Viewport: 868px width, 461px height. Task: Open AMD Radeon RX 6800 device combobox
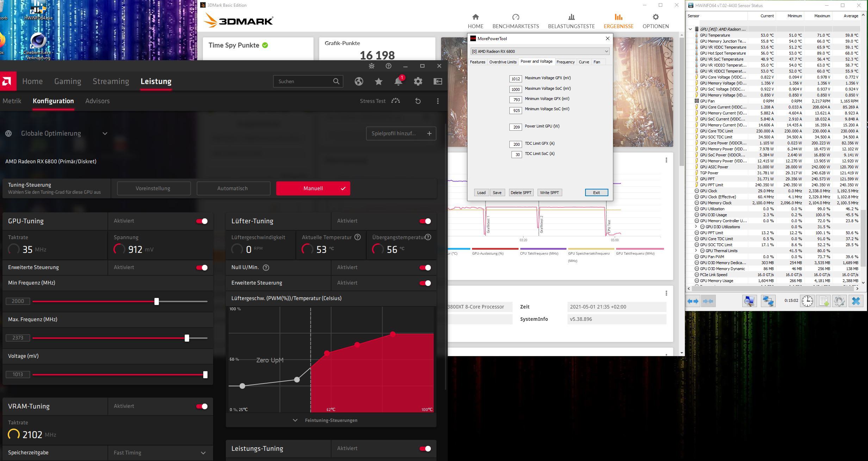click(540, 51)
